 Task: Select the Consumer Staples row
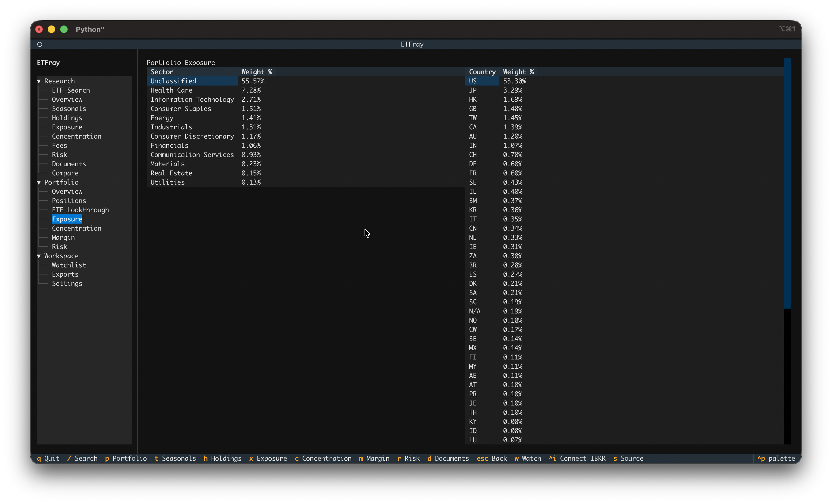[306, 109]
